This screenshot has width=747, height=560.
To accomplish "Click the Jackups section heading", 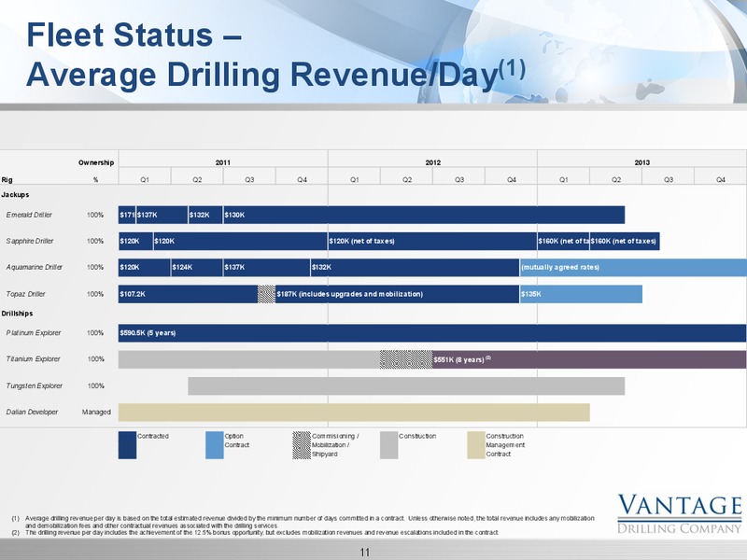I will [x=15, y=195].
